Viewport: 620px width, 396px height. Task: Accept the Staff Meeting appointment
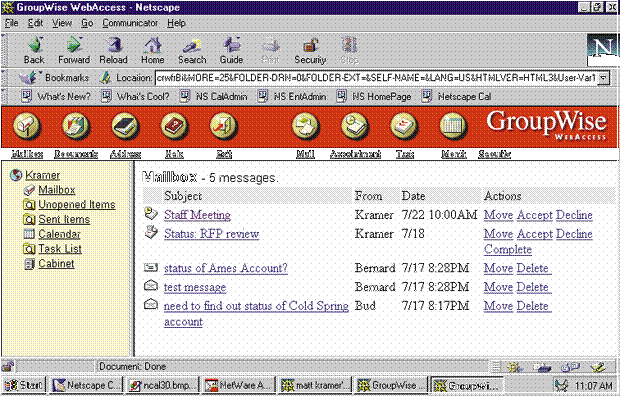click(x=535, y=215)
